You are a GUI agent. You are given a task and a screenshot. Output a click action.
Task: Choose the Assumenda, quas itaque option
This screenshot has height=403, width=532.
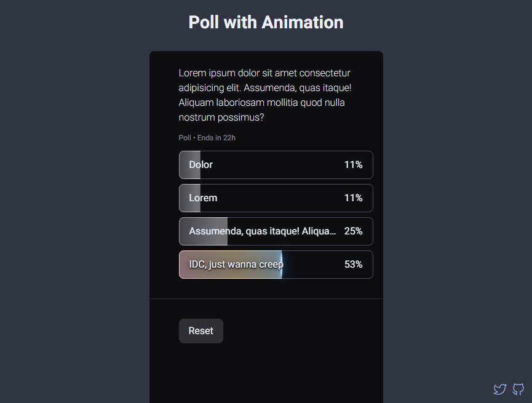pyautogui.click(x=276, y=231)
